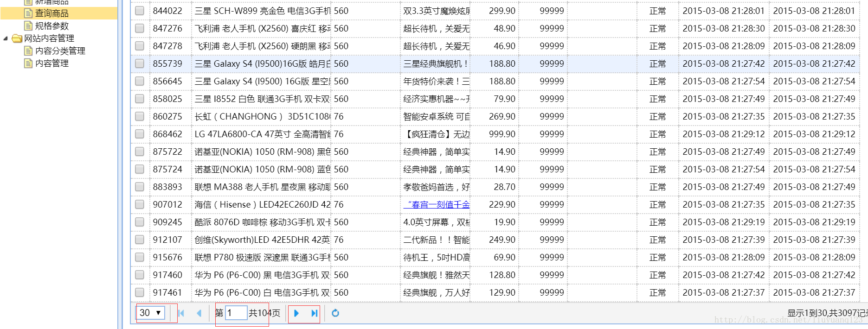Click the 显示1到30,共3097记录 status text
This screenshot has width=868, height=329.
[x=827, y=313]
